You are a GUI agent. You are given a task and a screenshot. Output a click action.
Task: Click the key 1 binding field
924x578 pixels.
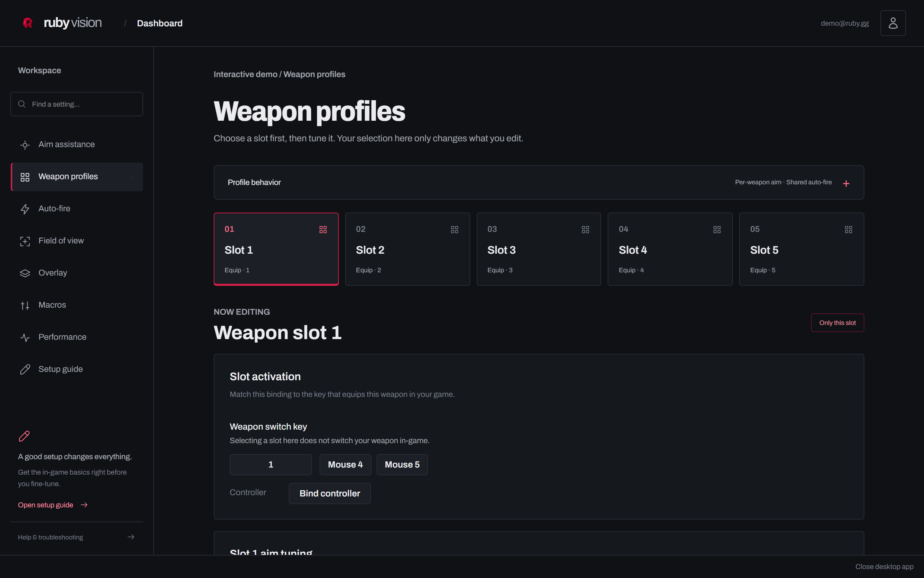click(x=271, y=464)
